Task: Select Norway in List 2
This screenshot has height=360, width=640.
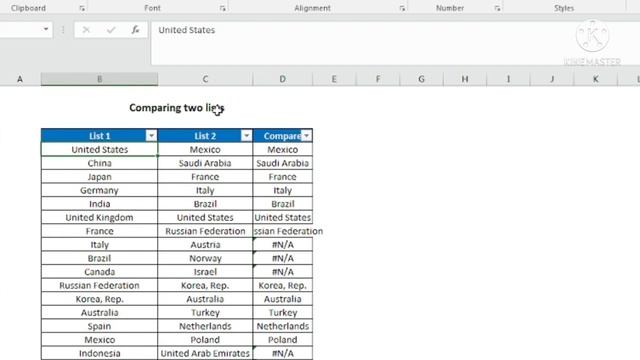Action: (205, 258)
